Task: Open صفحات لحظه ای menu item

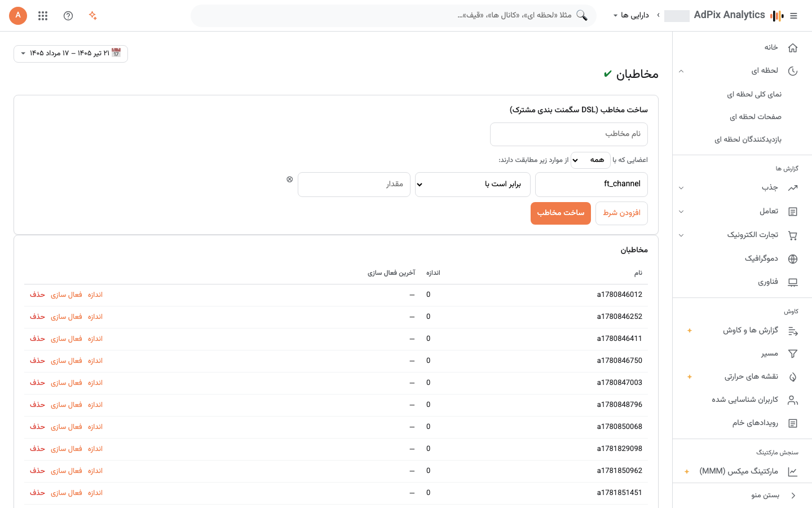Action: coord(756,117)
